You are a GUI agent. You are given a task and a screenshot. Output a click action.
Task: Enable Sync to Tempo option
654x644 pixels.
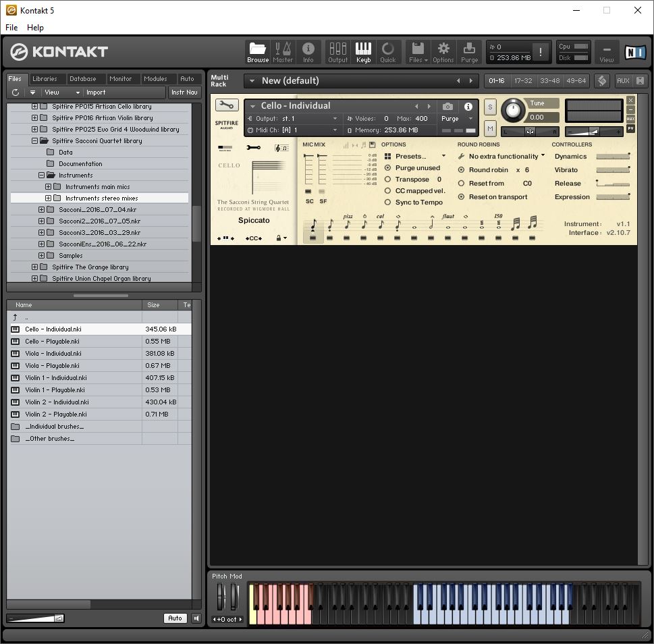(x=387, y=203)
